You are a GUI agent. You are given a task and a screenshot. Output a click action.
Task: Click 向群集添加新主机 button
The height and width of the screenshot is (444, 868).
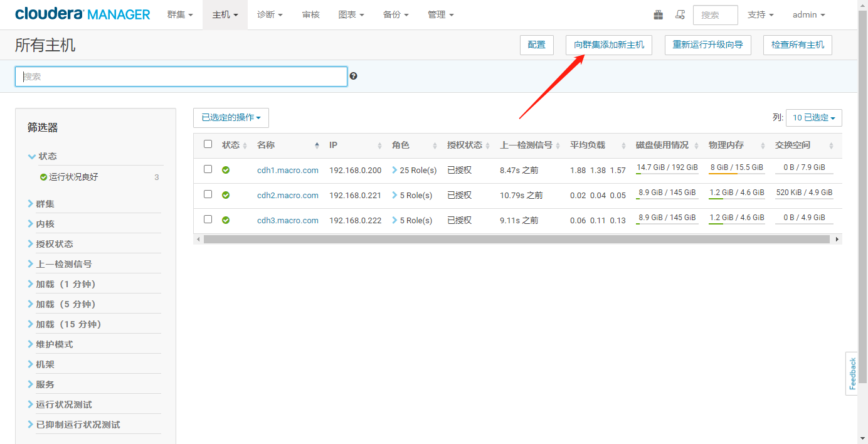click(x=609, y=45)
